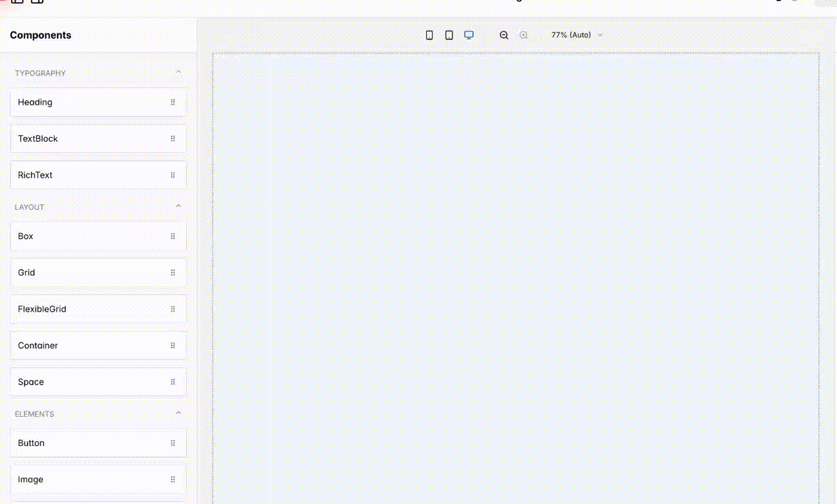Collapse the LAYOUT section
Image resolution: width=837 pixels, height=504 pixels.
[x=178, y=205]
